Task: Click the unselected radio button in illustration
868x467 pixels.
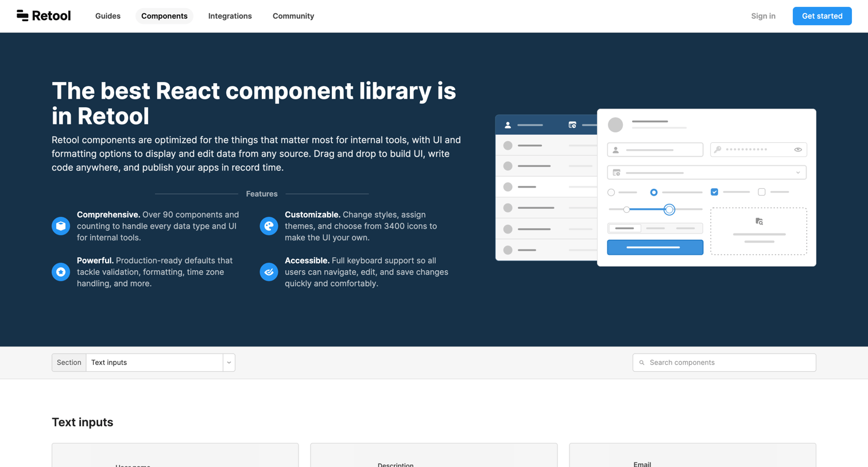Action: (611, 192)
